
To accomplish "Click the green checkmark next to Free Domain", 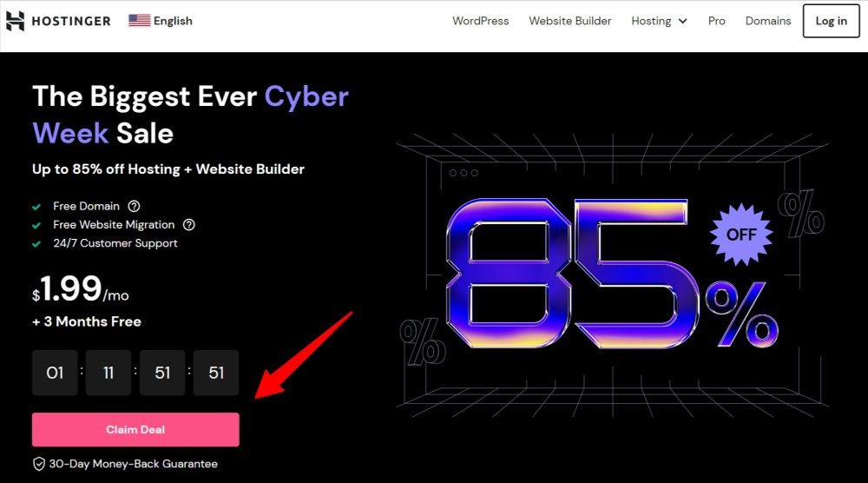I will (36, 207).
